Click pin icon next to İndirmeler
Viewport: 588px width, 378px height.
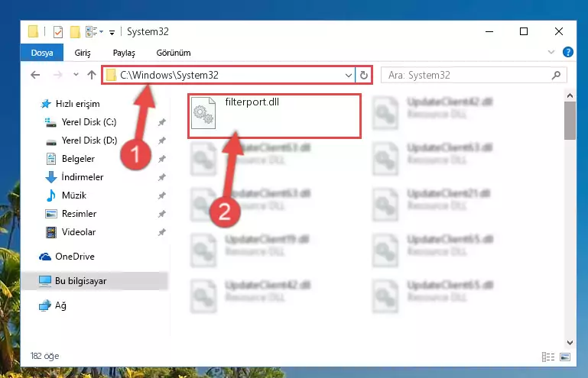pyautogui.click(x=161, y=177)
